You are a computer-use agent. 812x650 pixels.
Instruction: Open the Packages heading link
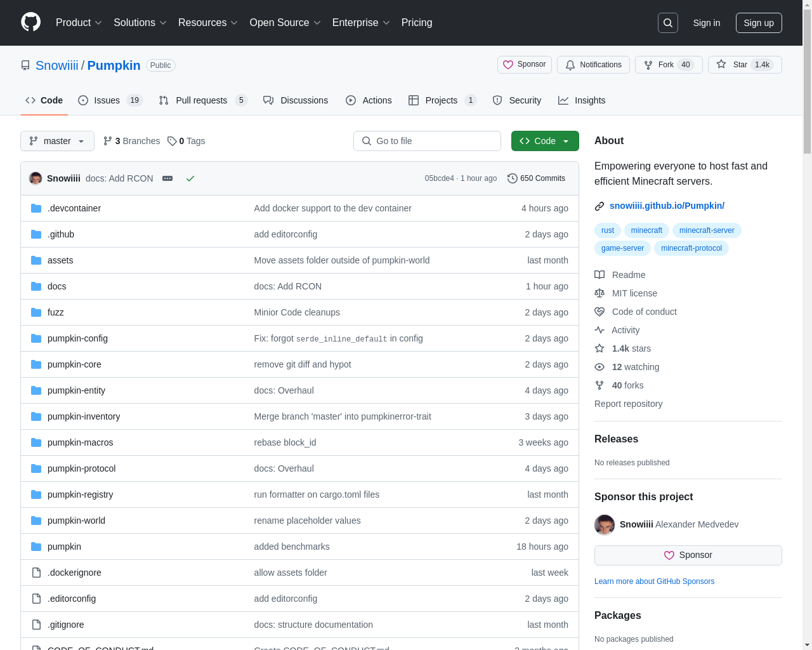coord(618,616)
